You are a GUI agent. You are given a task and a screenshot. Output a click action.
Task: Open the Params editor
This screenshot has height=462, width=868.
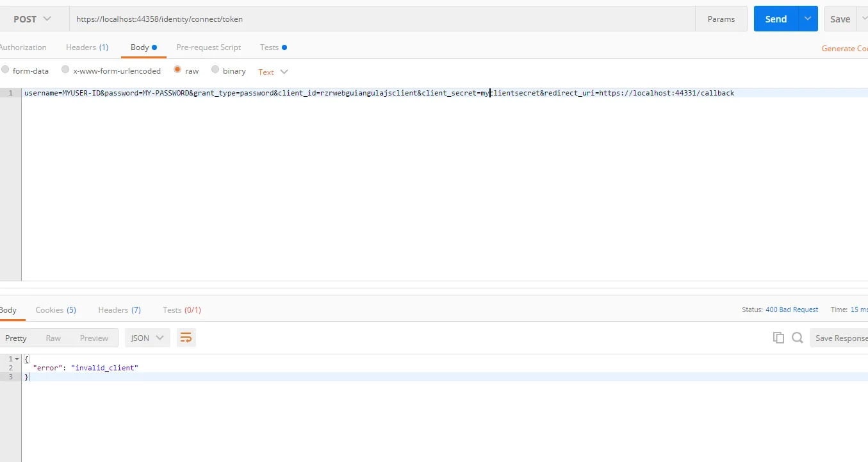[721, 19]
